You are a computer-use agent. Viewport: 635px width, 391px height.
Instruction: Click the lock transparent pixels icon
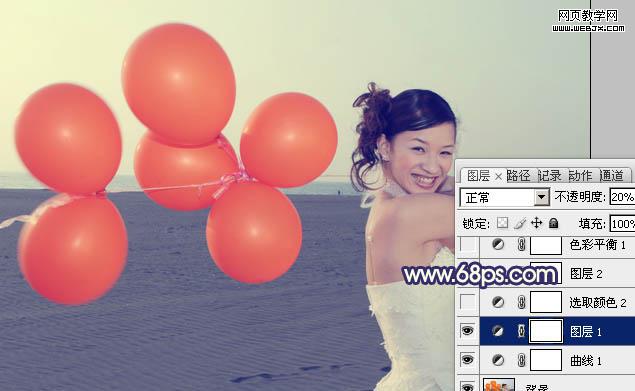tap(503, 223)
